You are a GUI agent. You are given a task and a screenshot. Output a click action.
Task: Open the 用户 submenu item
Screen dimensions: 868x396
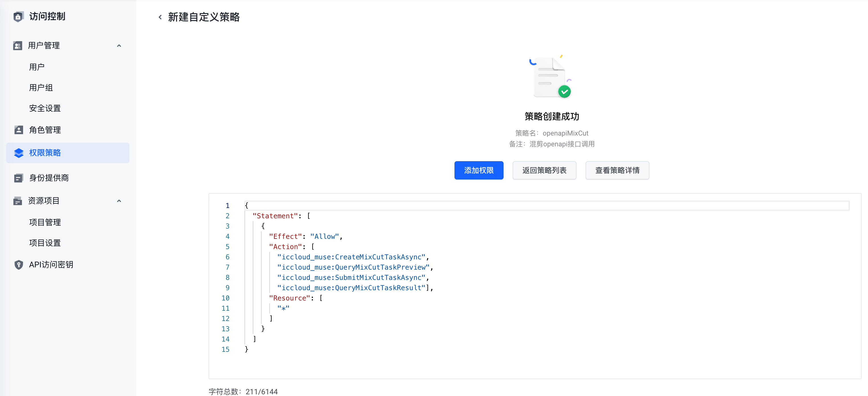(x=37, y=67)
